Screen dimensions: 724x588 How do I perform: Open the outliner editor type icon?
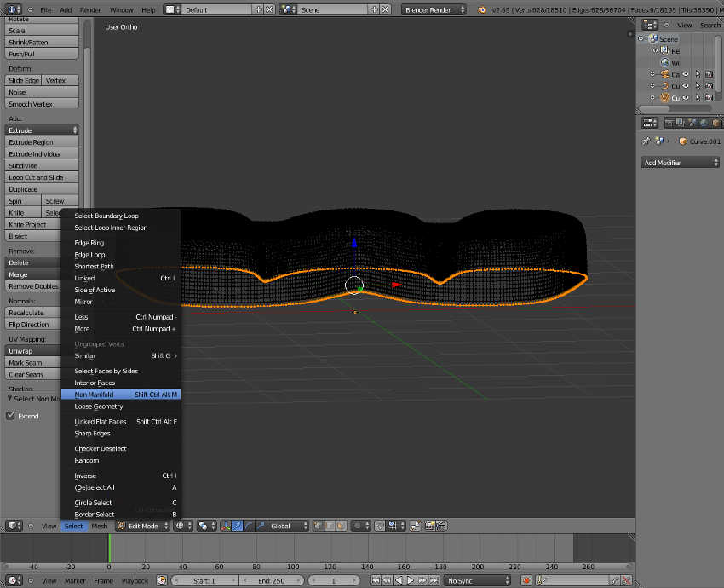(x=650, y=25)
